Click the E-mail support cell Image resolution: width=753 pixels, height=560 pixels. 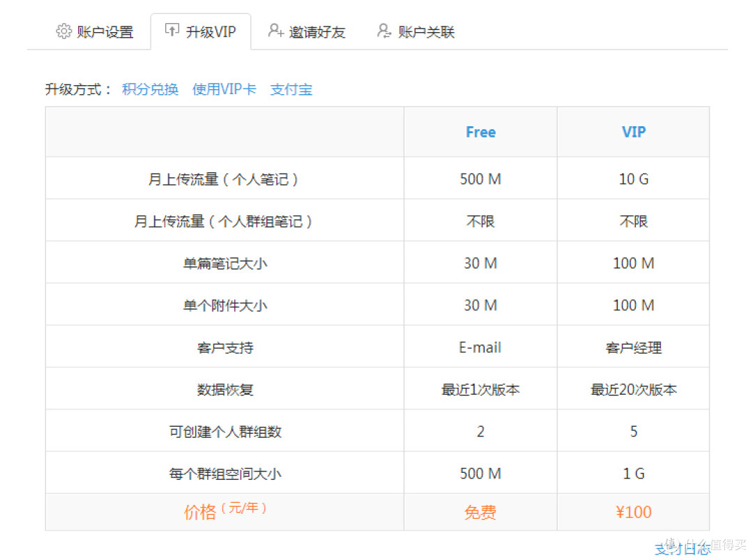point(480,347)
